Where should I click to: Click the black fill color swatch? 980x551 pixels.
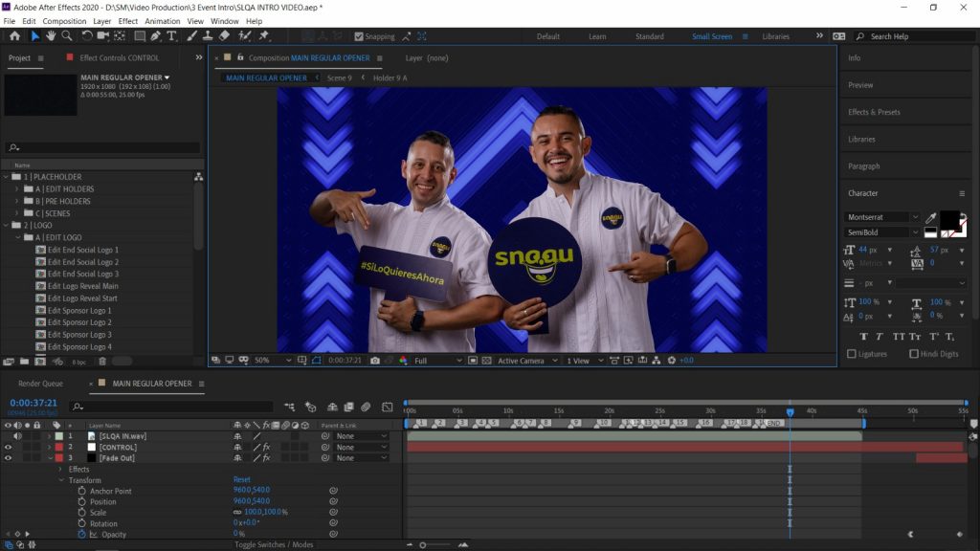coord(948,219)
